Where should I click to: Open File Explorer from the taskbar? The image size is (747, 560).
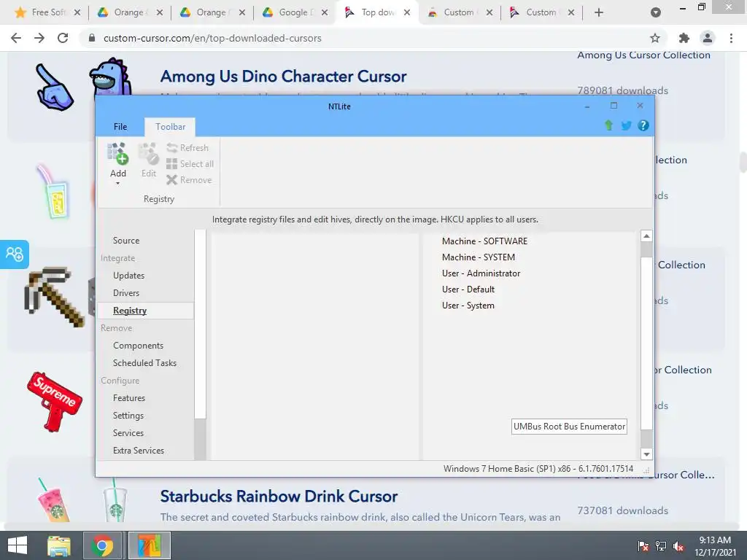59,545
